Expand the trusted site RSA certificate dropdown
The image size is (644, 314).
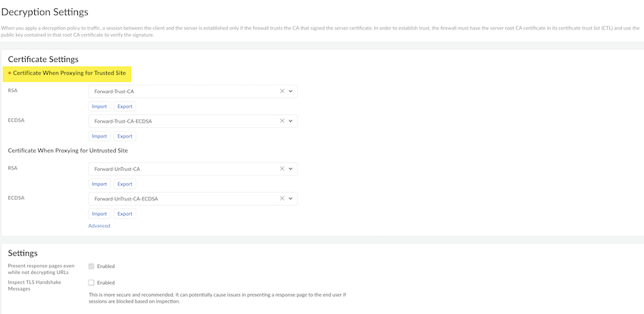[291, 91]
